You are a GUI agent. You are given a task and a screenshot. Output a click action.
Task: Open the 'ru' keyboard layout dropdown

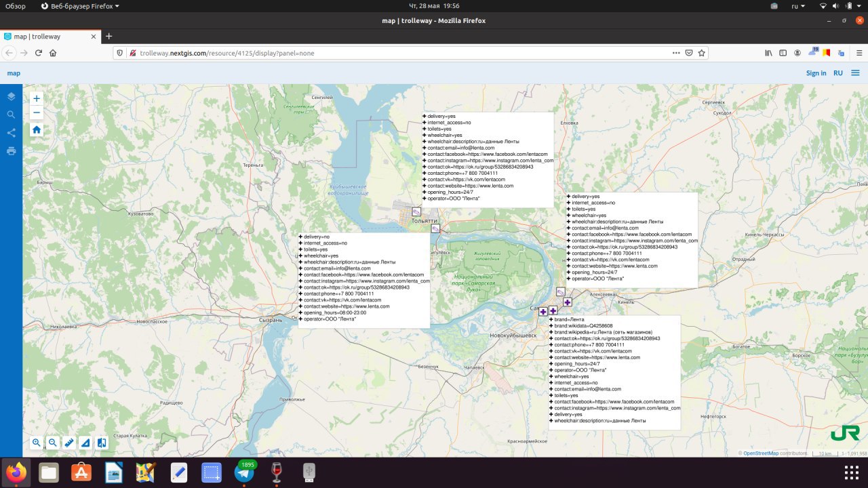click(798, 6)
